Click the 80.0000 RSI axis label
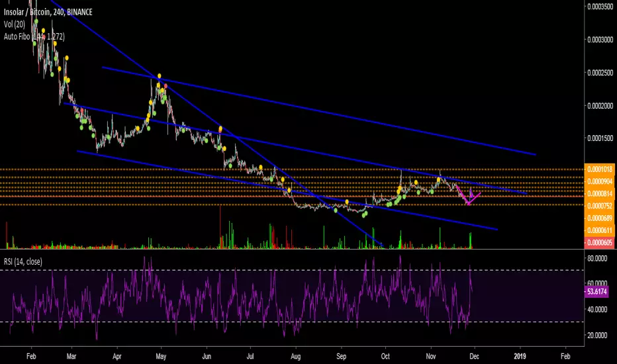 coord(597,259)
